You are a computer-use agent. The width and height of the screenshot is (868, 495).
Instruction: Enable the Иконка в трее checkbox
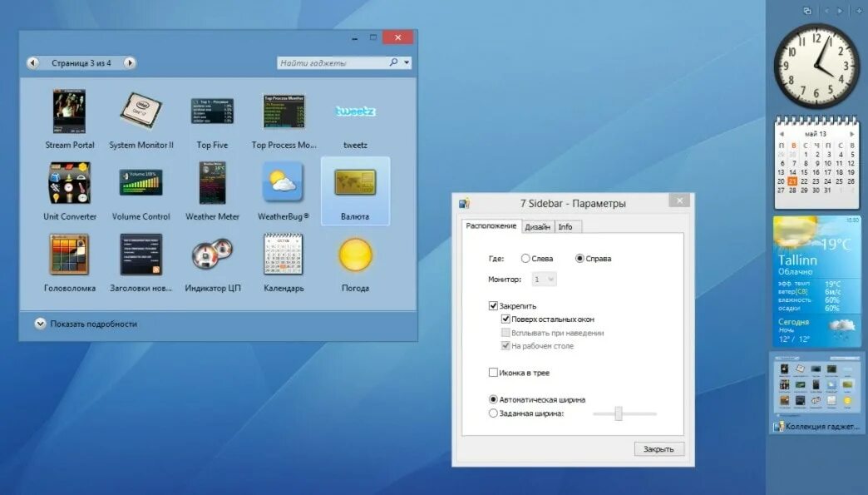(x=493, y=373)
